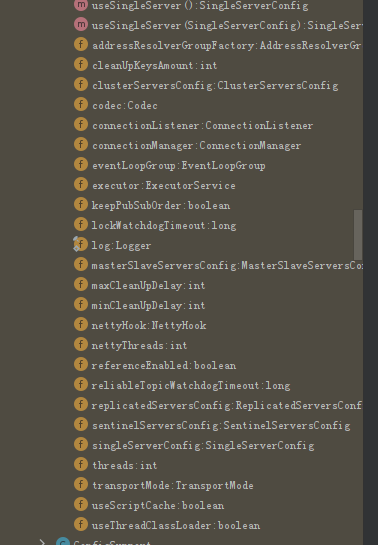Select transportMode:TransportMode field
The height and width of the screenshot is (545, 378).
pos(173,485)
